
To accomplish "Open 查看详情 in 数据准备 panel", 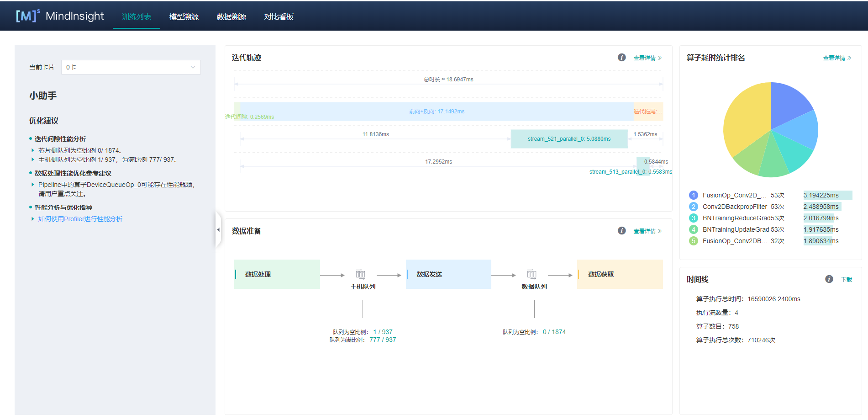I will 647,231.
